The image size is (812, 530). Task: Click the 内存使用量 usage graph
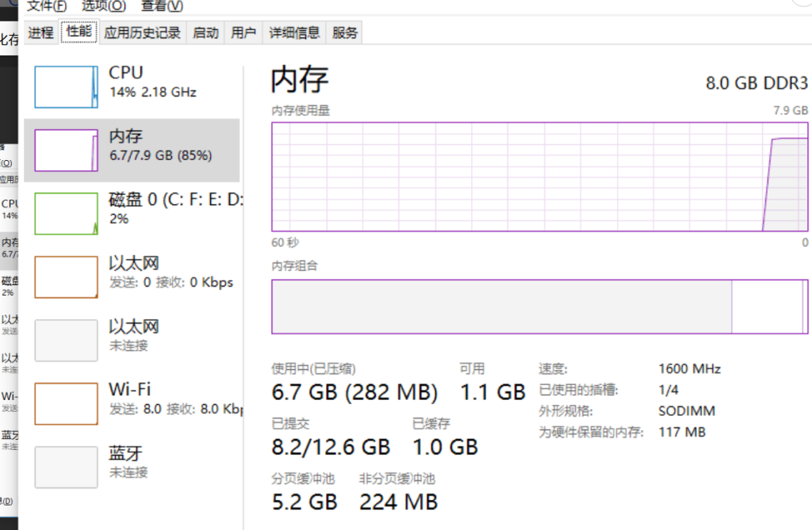point(539,176)
